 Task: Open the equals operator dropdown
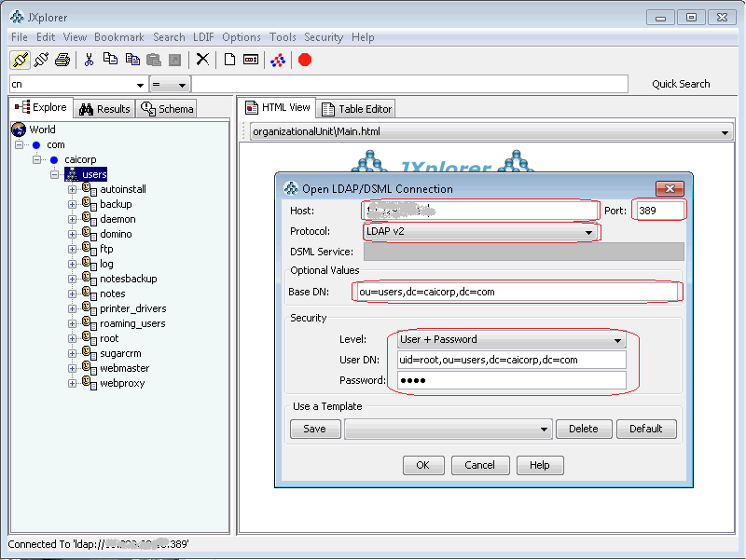182,85
